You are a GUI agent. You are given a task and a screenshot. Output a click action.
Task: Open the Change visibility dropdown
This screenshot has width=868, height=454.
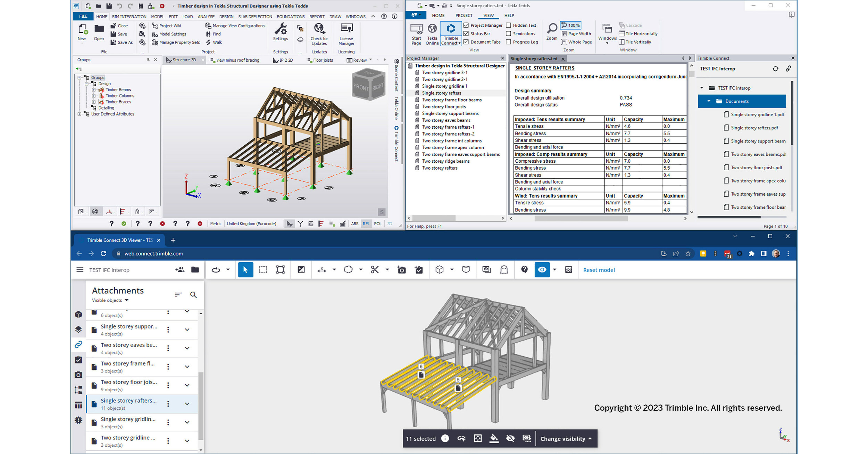click(566, 439)
